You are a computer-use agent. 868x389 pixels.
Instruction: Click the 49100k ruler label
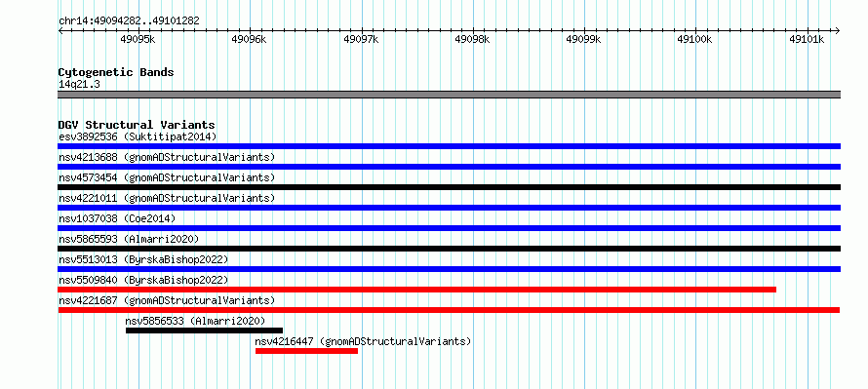pyautogui.click(x=694, y=39)
